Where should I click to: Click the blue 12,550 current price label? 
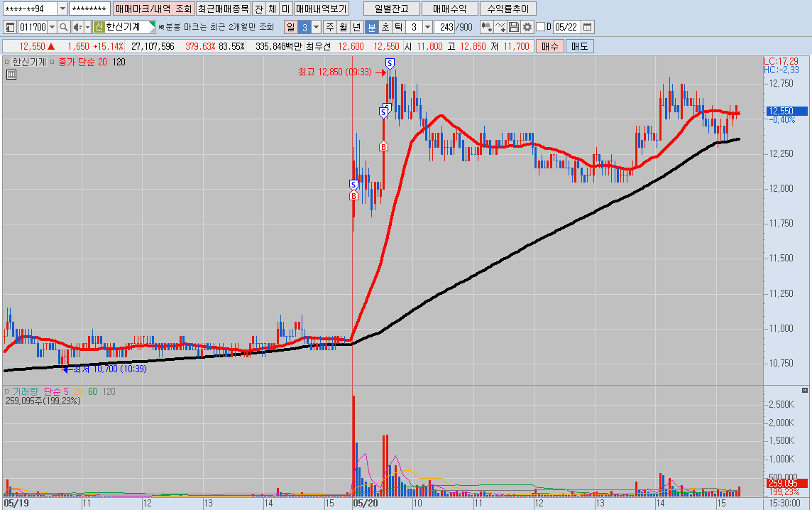click(786, 111)
